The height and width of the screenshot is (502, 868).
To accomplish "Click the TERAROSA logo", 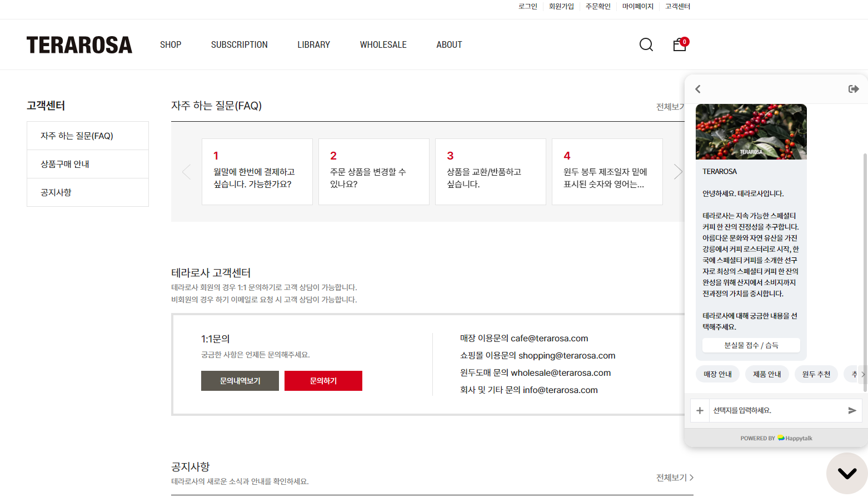I will 79,45.
